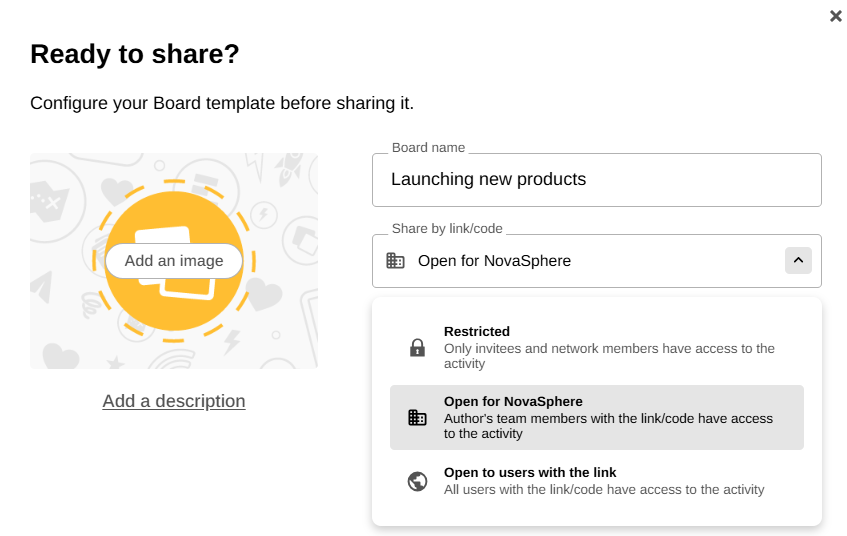Select the Restricted sharing option
The height and width of the screenshot is (536, 847).
(477, 331)
